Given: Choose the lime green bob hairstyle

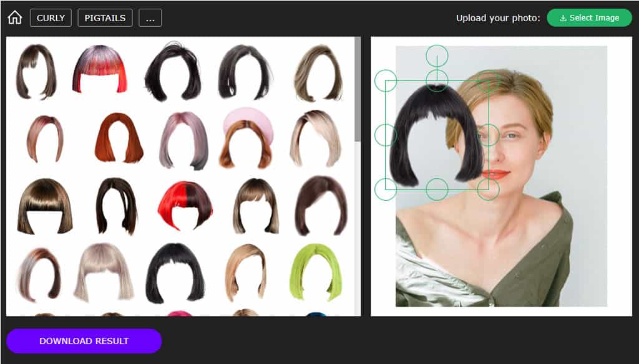Looking at the screenshot, I should click(316, 271).
